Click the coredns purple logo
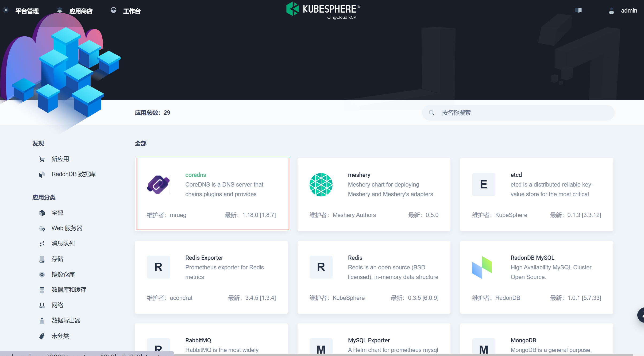This screenshot has height=356, width=644. 158,184
